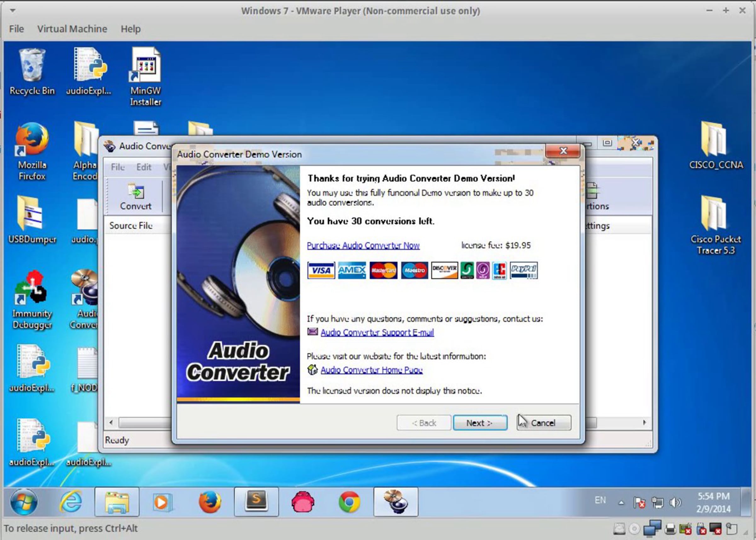Launch Google Chrome from the taskbar
The height and width of the screenshot is (540, 756).
click(x=349, y=502)
